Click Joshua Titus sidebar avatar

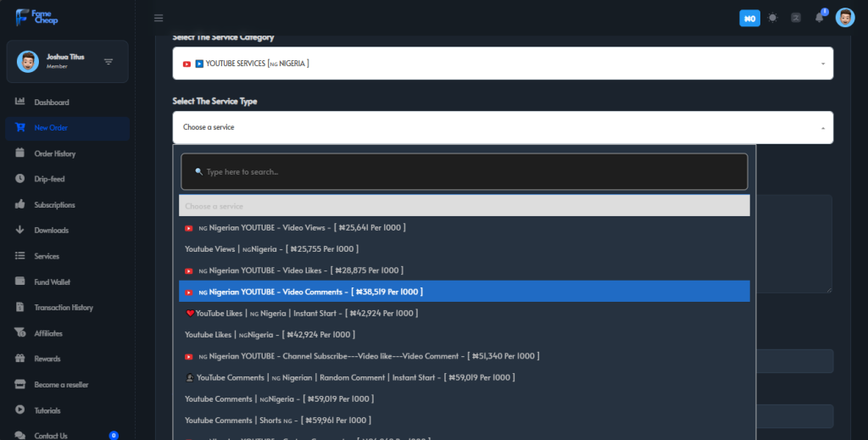click(x=28, y=61)
